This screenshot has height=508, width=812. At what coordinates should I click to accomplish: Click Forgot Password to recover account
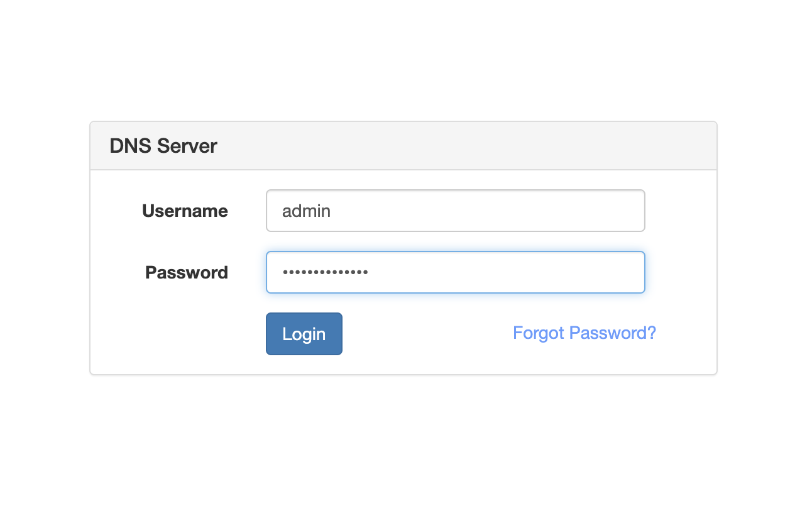coord(583,333)
